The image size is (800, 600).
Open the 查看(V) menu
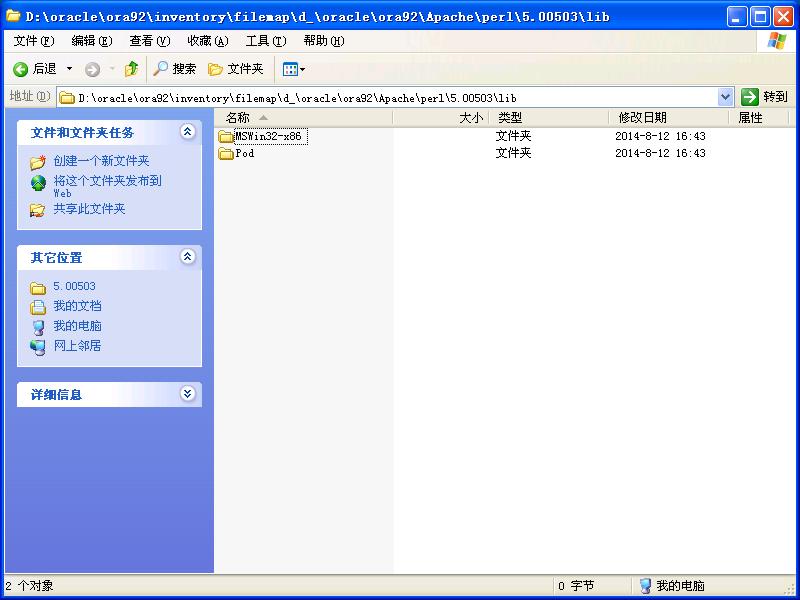(149, 41)
